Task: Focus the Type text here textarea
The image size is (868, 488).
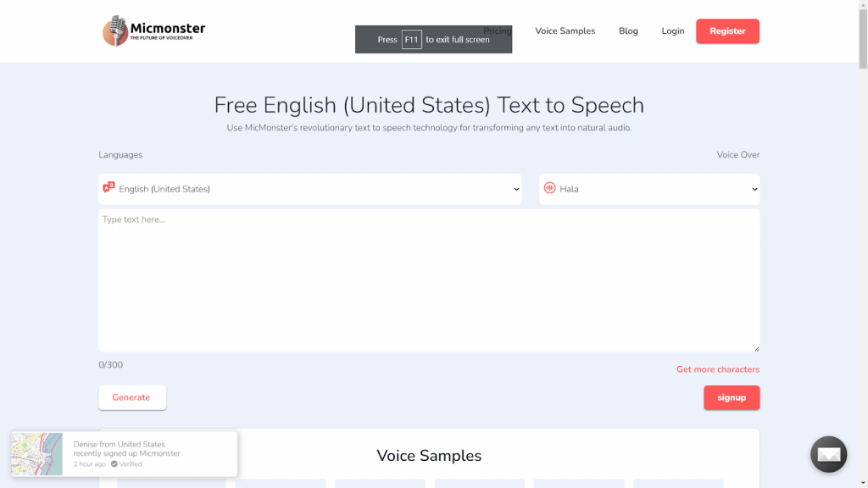Action: [x=429, y=280]
